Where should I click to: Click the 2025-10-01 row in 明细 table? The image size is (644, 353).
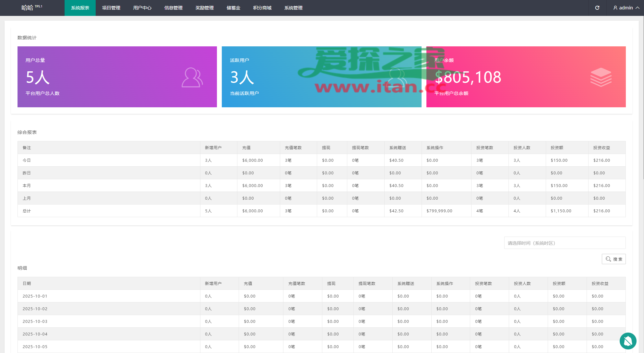click(x=35, y=296)
